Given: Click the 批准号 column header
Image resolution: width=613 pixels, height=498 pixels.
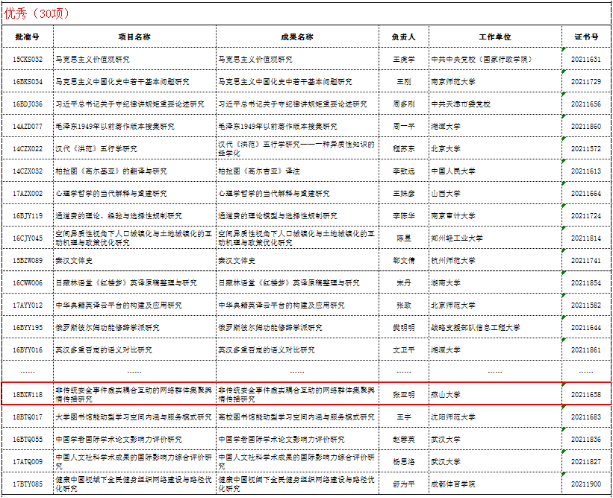Looking at the screenshot, I should pos(27,34).
